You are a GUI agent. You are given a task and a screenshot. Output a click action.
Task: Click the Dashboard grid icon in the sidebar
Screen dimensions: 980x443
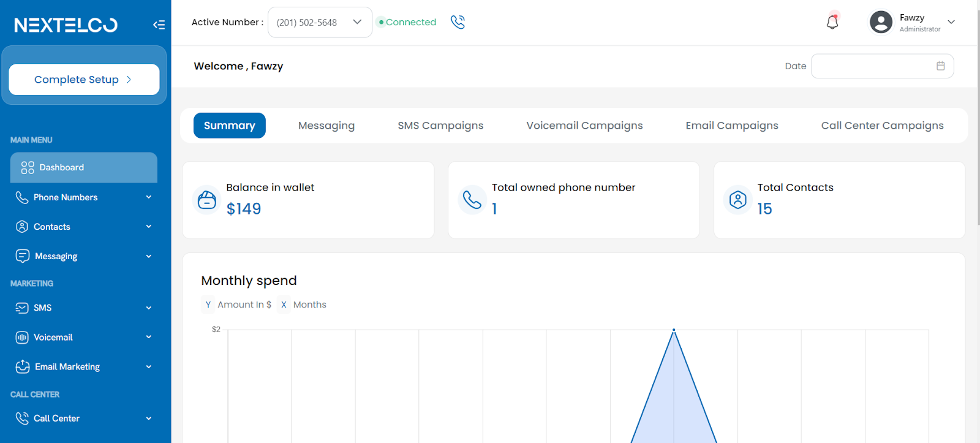28,167
